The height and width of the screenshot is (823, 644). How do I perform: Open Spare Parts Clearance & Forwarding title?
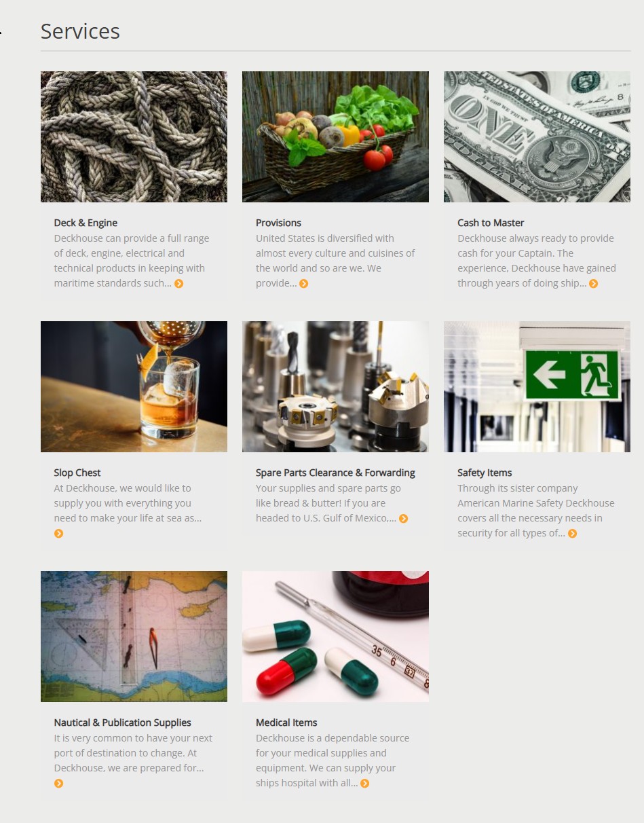click(x=335, y=473)
